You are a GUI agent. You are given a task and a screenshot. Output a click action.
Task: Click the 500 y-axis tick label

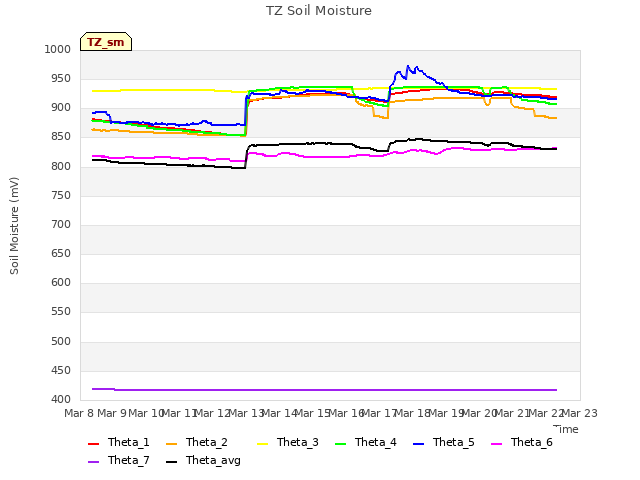coord(61,341)
